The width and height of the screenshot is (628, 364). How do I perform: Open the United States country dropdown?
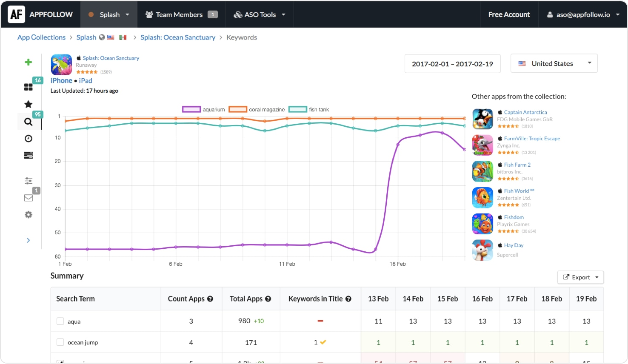(554, 63)
